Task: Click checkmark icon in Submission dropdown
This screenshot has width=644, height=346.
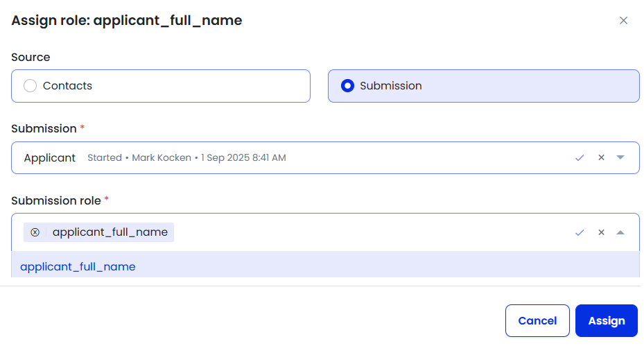Action: coord(580,158)
